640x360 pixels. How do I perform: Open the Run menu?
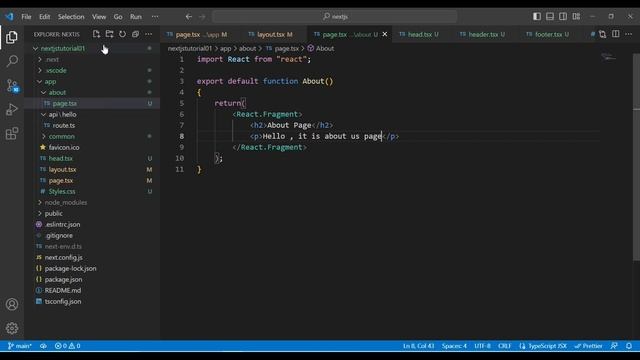pos(136,17)
